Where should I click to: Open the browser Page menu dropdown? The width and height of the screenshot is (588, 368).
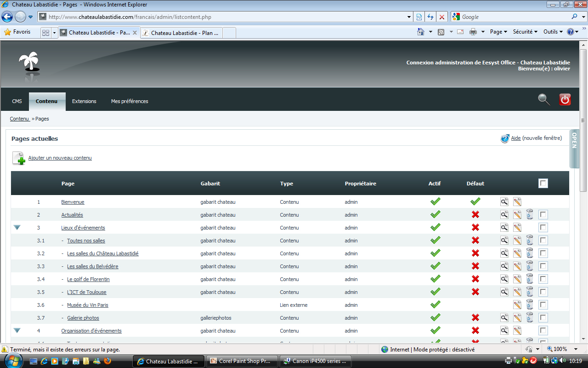pyautogui.click(x=498, y=32)
